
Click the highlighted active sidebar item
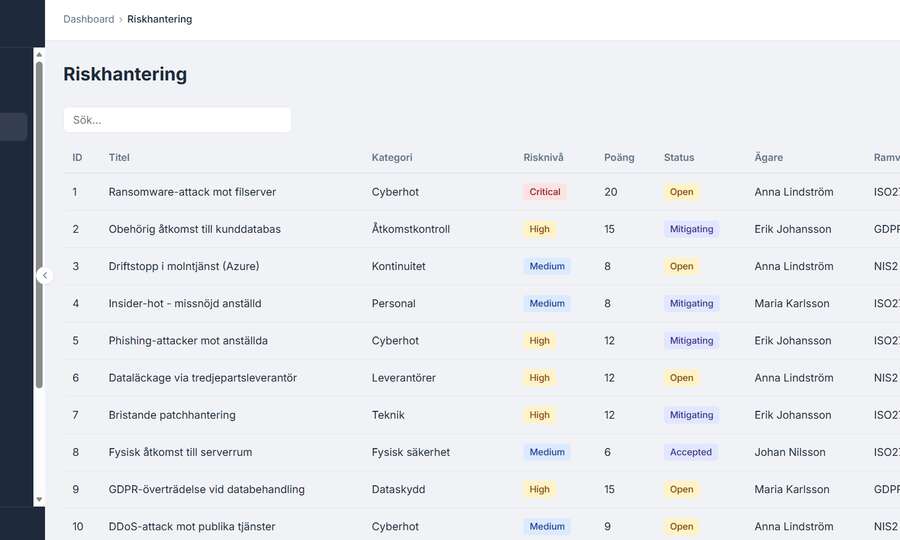[14, 127]
